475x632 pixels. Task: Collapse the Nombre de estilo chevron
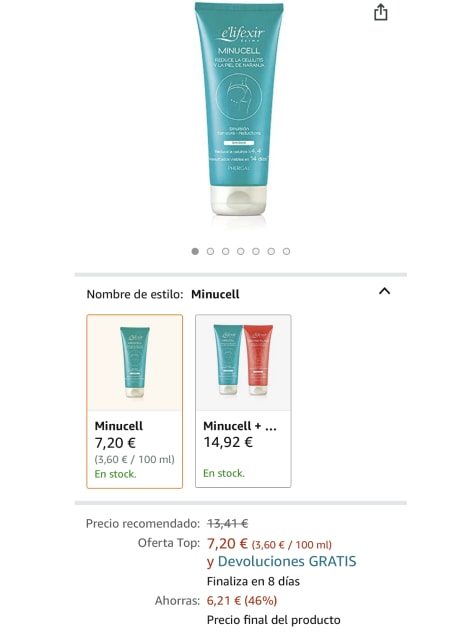384,291
